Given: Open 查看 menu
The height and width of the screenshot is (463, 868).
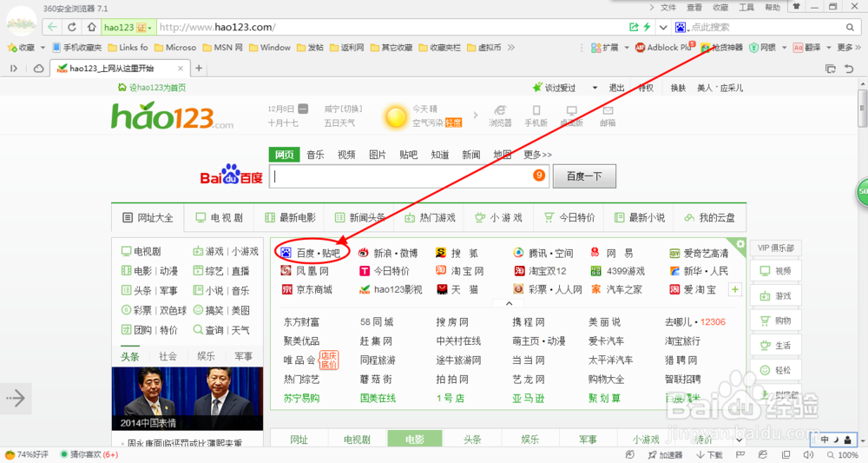Looking at the screenshot, I should 694,7.
